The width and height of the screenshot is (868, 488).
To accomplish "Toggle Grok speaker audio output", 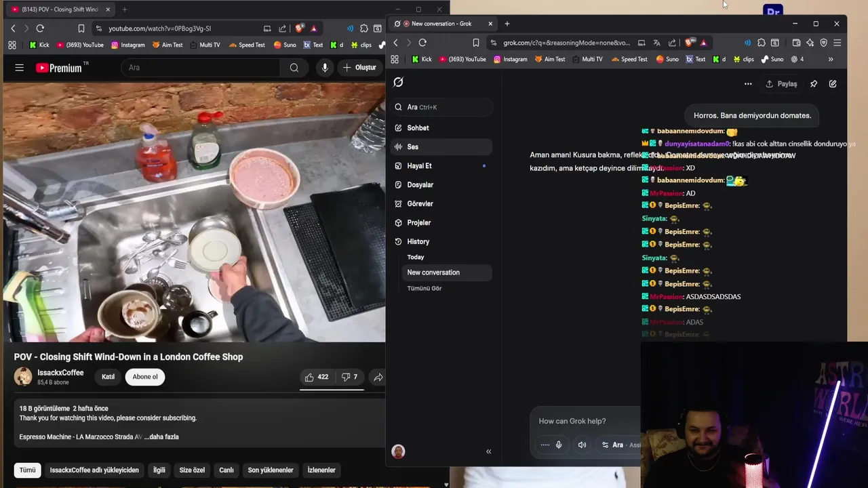I will (x=582, y=445).
